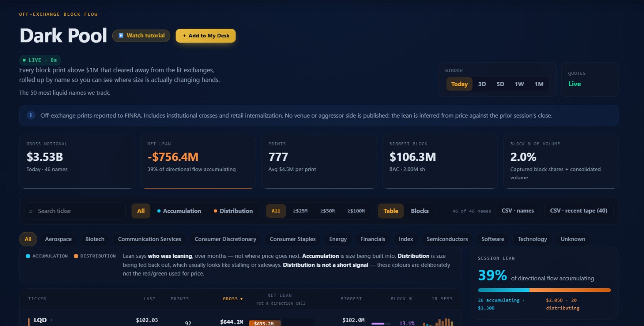Download CSV · recent tape (40)

pyautogui.click(x=578, y=211)
